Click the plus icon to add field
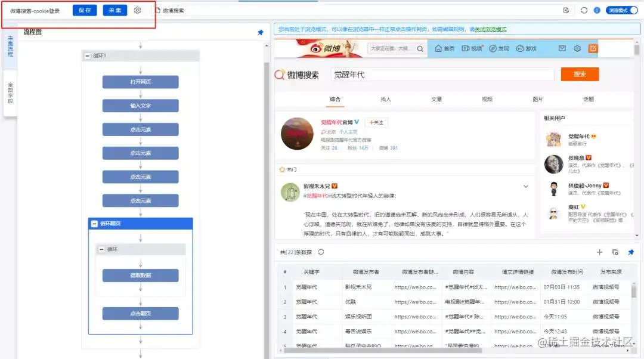This screenshot has height=359, width=644. pyautogui.click(x=599, y=252)
